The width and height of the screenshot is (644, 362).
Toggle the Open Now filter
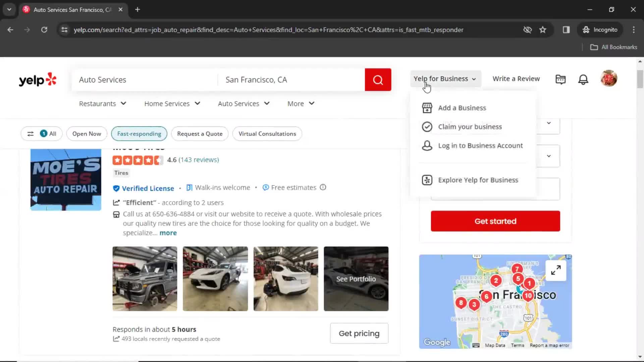pos(87,134)
